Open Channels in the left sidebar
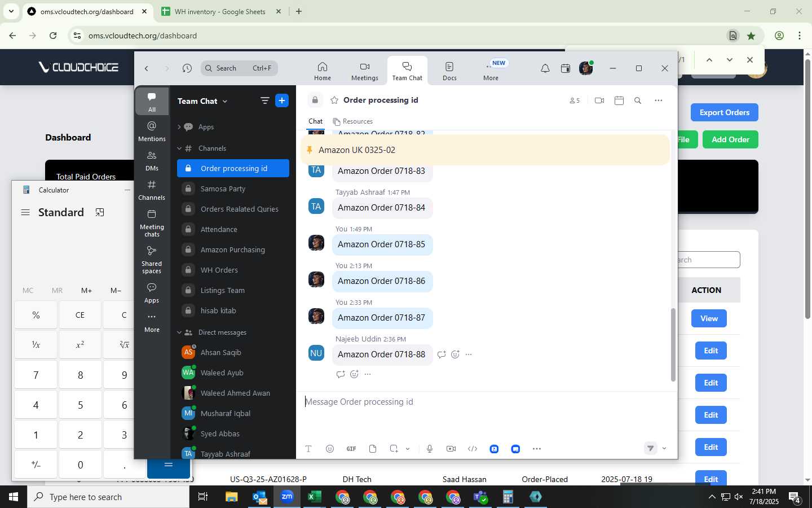The height and width of the screenshot is (508, 812). tap(152, 190)
